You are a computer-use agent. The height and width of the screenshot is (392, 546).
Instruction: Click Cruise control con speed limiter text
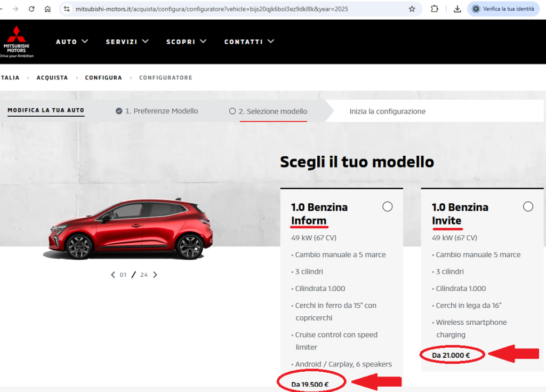[x=336, y=341]
